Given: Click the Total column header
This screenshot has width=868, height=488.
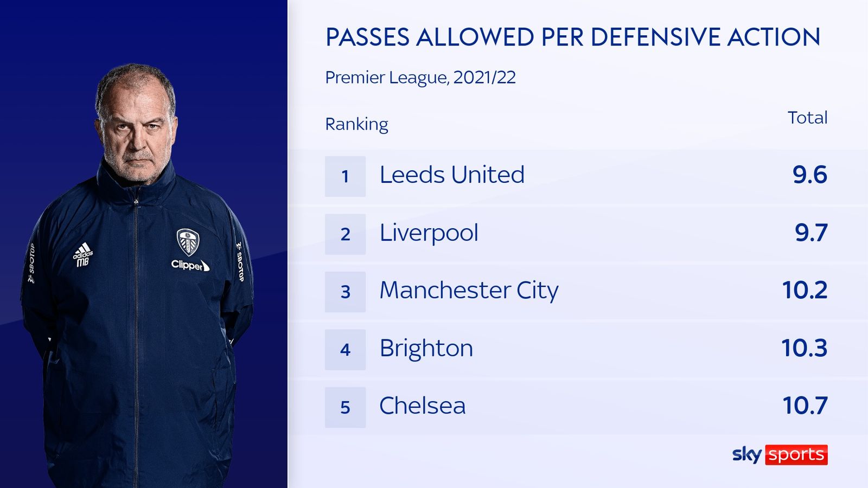Looking at the screenshot, I should [x=807, y=118].
